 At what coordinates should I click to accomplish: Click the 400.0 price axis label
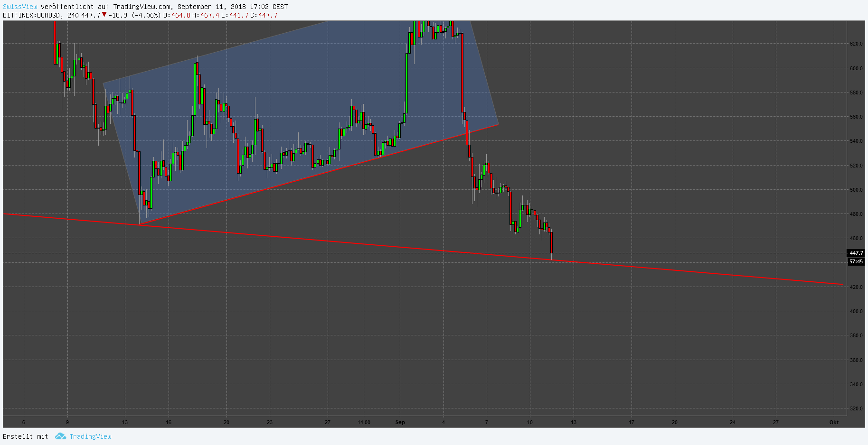(x=856, y=311)
